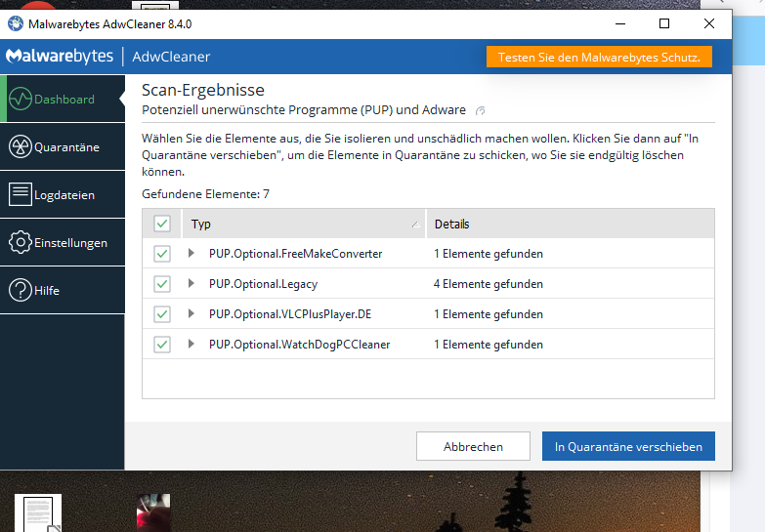Select PUP.Optional.Legacy text

263,284
